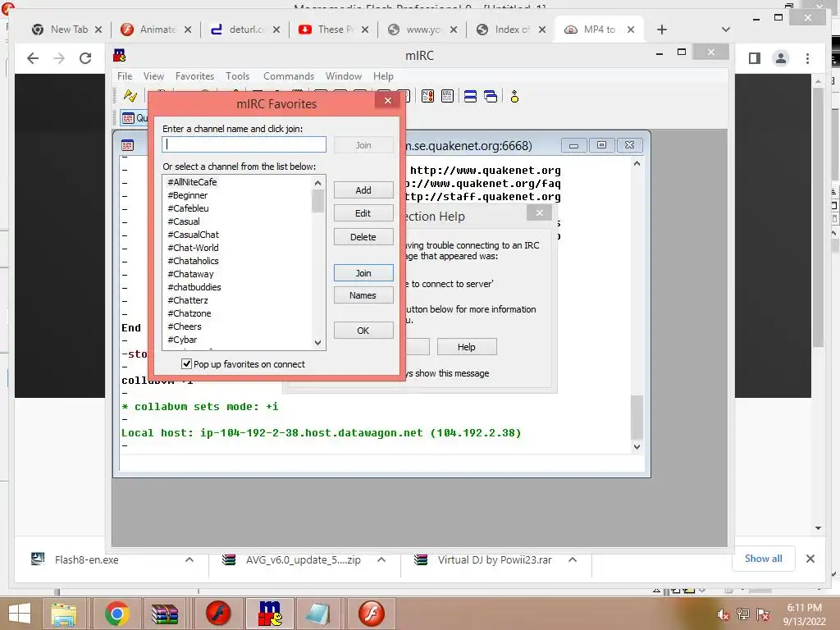Click Show all downloads

[x=764, y=559]
